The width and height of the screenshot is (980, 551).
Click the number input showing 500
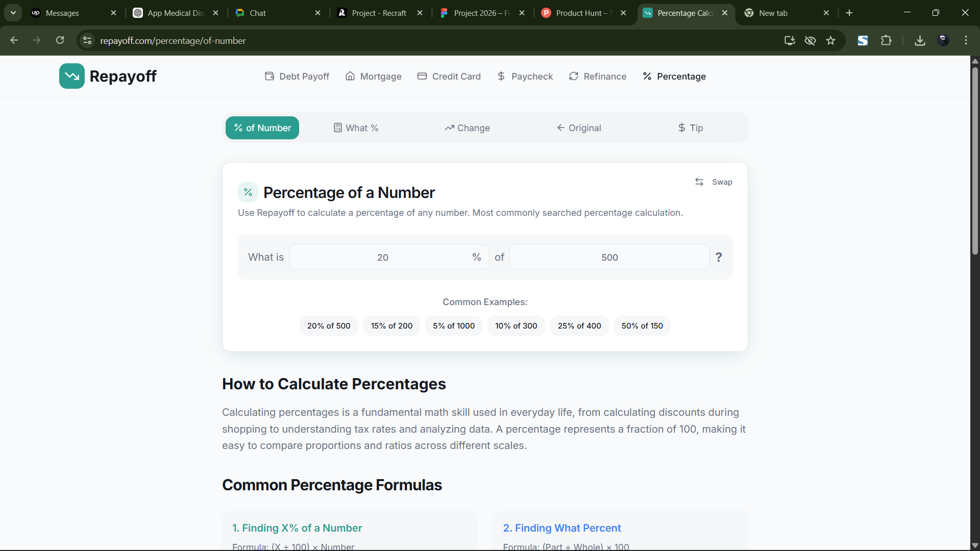[609, 258]
